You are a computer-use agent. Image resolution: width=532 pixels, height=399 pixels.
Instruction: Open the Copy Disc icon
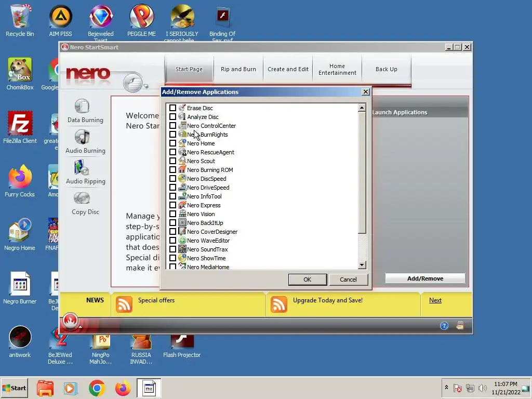[82, 198]
